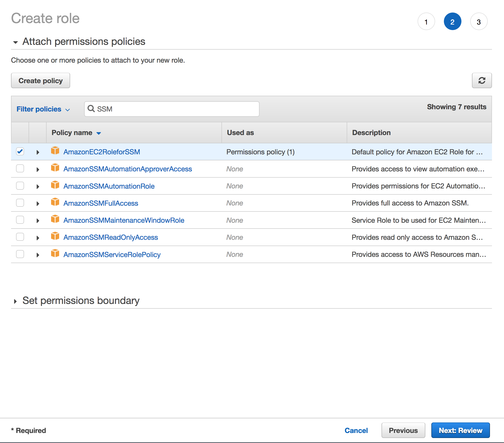Open the Filter policies dropdown

pyautogui.click(x=43, y=109)
